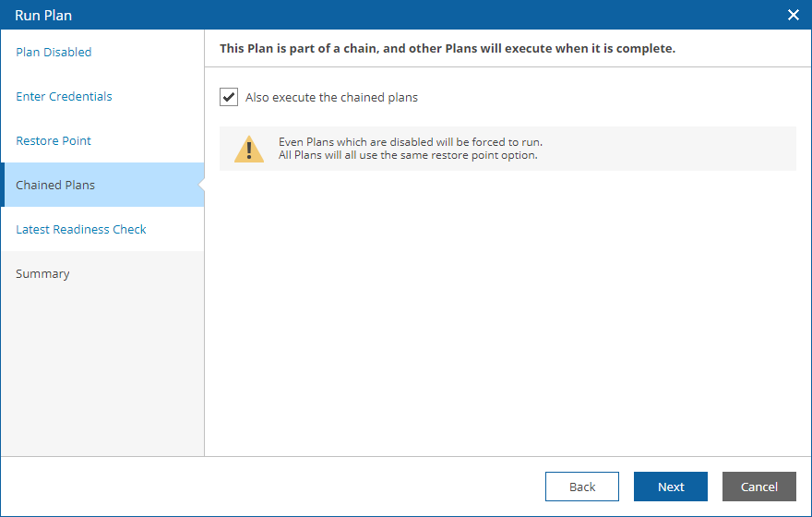Click the disabled plans forced-run warning line
812x517 pixels.
click(411, 142)
